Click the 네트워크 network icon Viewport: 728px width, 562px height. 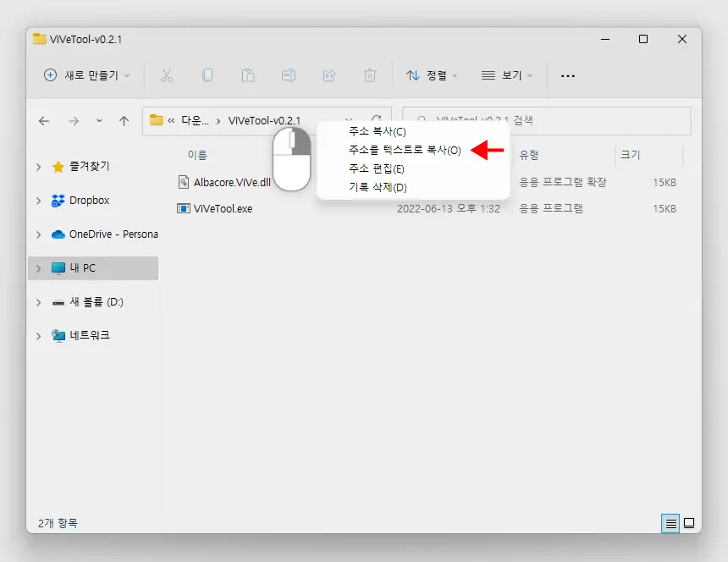point(58,335)
